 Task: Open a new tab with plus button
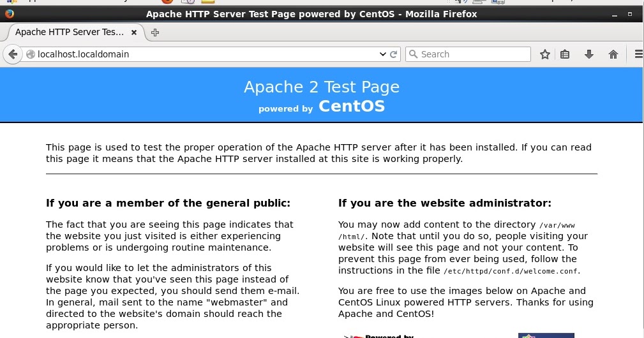tap(155, 33)
